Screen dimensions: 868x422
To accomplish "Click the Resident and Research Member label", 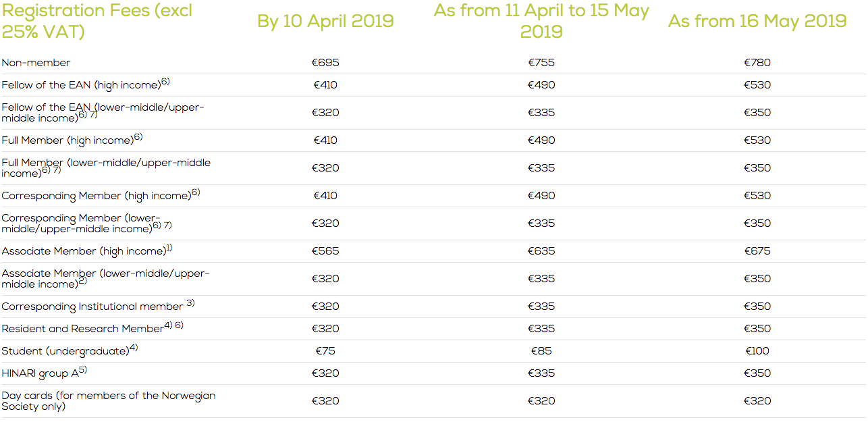I will point(92,328).
